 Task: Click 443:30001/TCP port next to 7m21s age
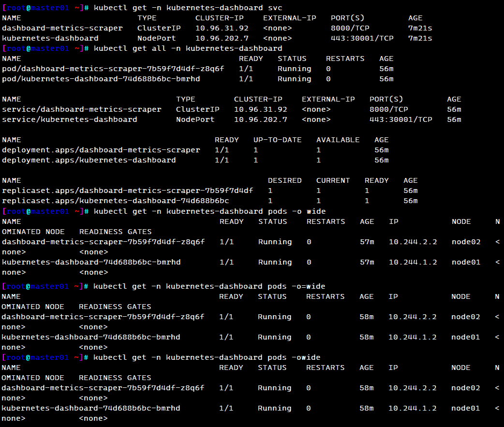pos(362,38)
